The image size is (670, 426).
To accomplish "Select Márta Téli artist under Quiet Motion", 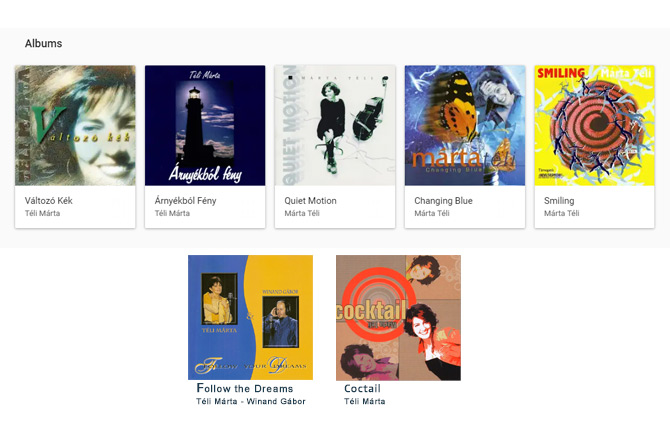I will click(x=302, y=213).
